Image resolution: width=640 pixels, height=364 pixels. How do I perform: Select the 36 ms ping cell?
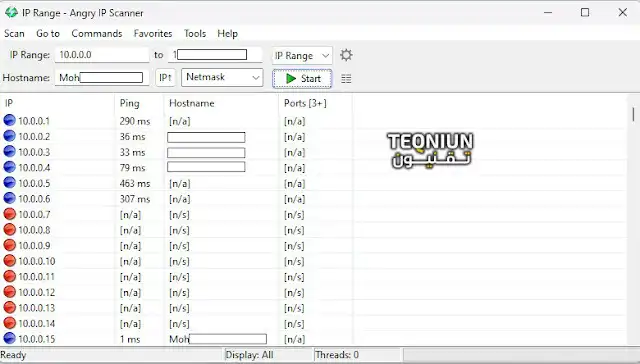click(132, 137)
